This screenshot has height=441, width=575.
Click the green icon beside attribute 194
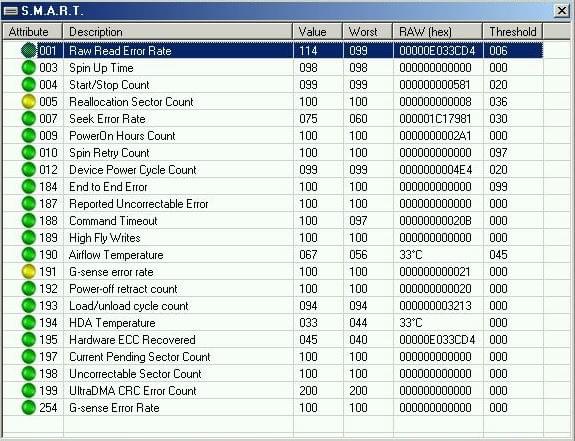click(x=29, y=323)
